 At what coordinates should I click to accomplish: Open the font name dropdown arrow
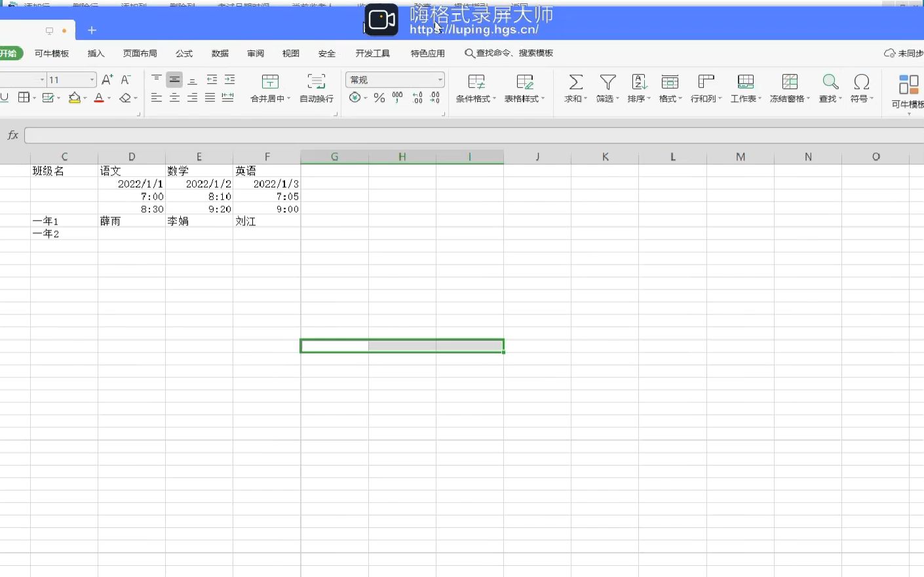coord(43,80)
